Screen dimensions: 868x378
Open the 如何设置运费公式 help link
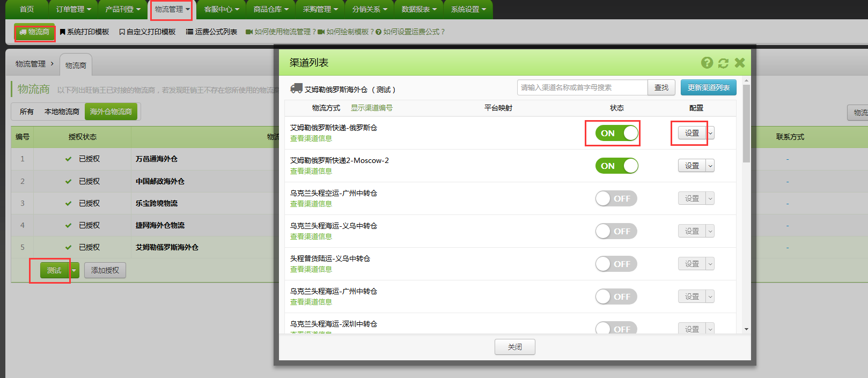[x=410, y=32]
